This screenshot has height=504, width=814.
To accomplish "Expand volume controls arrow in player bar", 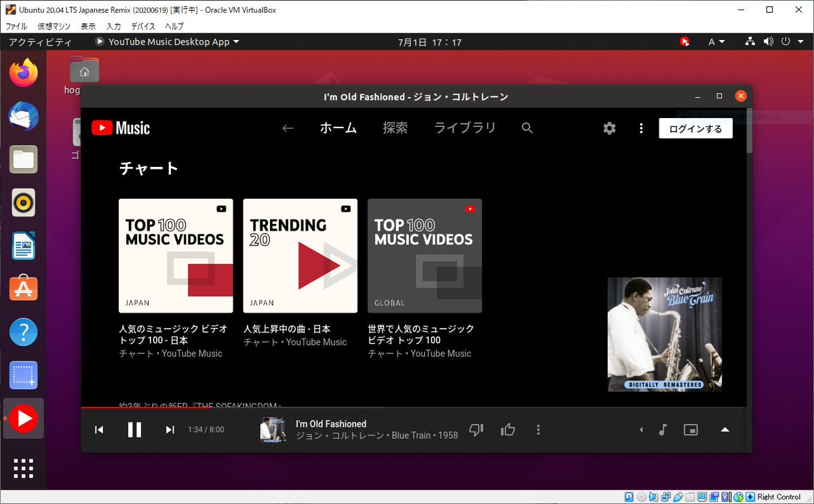I will click(x=641, y=429).
